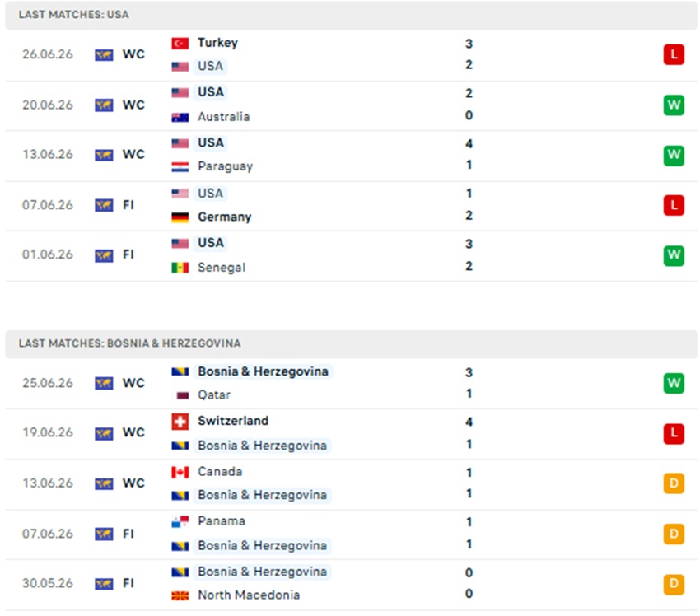Click the Germany flag icon

coord(180,217)
